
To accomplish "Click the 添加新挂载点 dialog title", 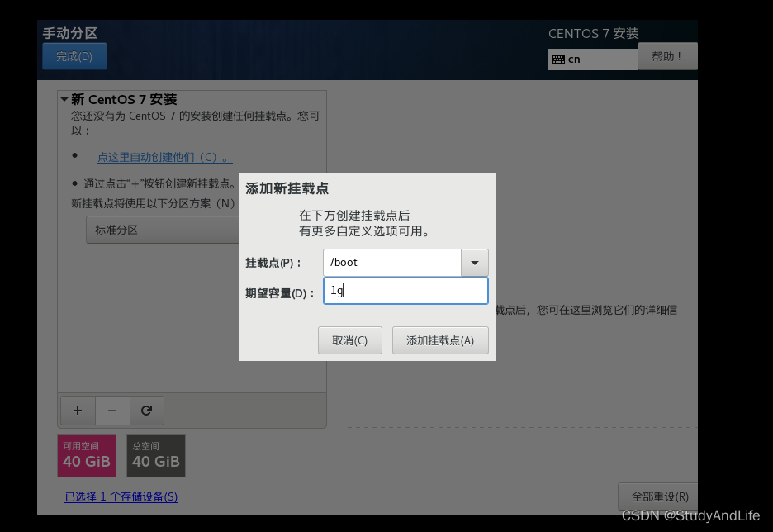I will (x=287, y=188).
